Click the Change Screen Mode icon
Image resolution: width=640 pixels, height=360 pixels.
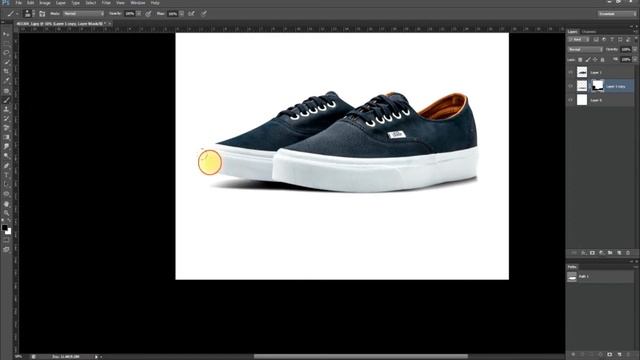(6, 249)
